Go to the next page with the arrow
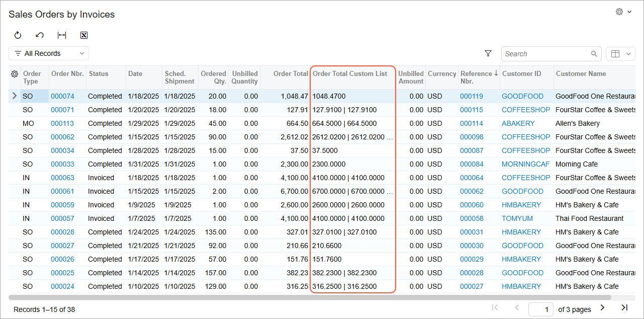The height and width of the screenshot is (319, 644). [x=602, y=307]
